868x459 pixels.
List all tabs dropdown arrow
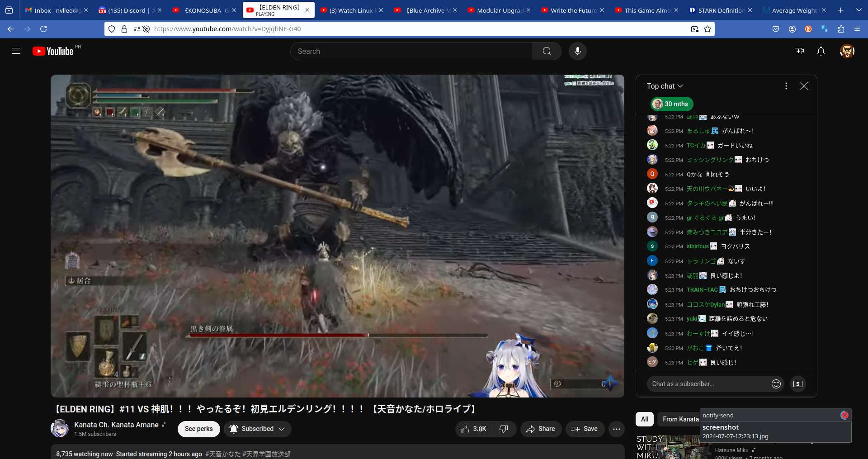[x=859, y=10]
